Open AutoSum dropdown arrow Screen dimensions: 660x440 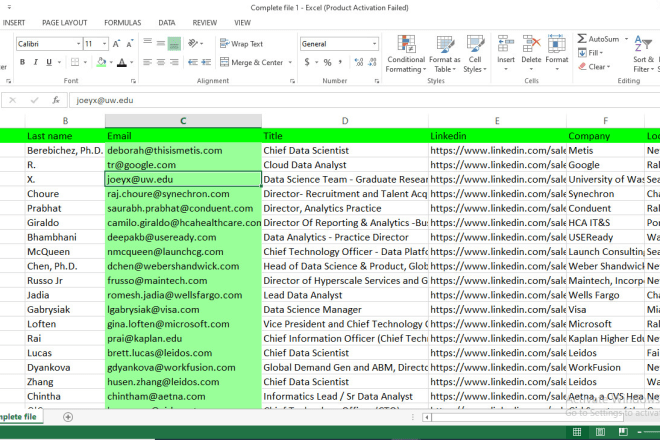pyautogui.click(x=626, y=39)
